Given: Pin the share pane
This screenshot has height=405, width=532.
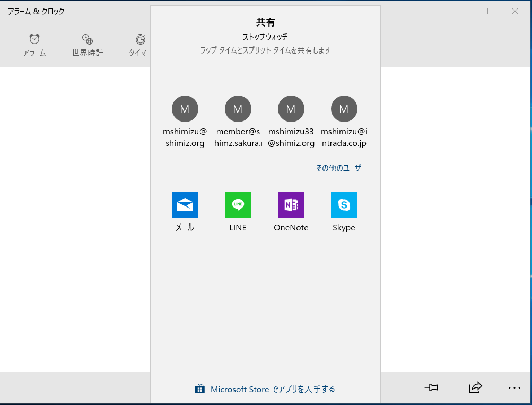Looking at the screenshot, I should pos(431,388).
